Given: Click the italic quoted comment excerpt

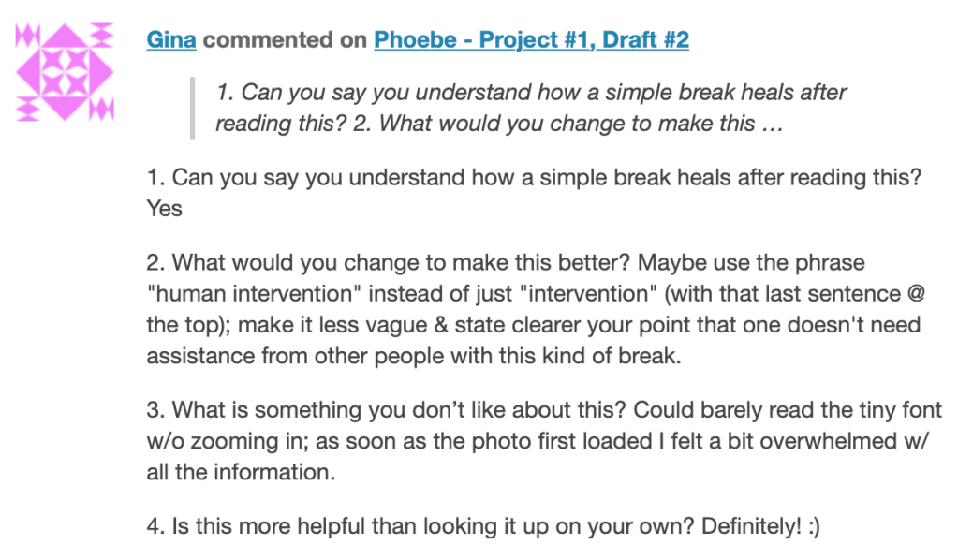Looking at the screenshot, I should point(530,108).
